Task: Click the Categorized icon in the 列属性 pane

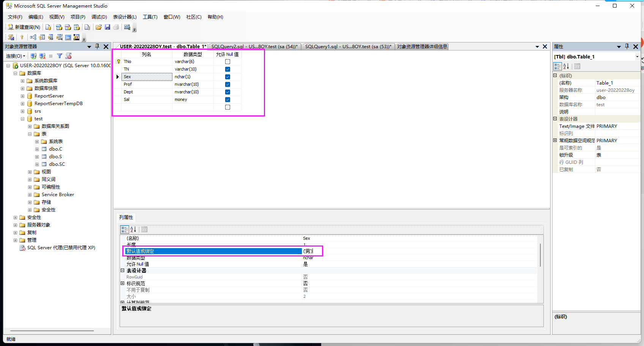Action: (125, 229)
